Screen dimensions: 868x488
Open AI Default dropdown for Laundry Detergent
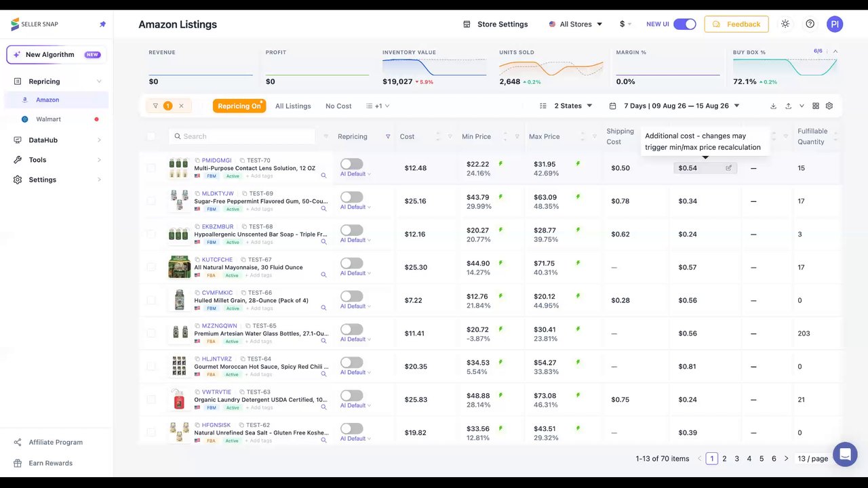click(x=355, y=405)
